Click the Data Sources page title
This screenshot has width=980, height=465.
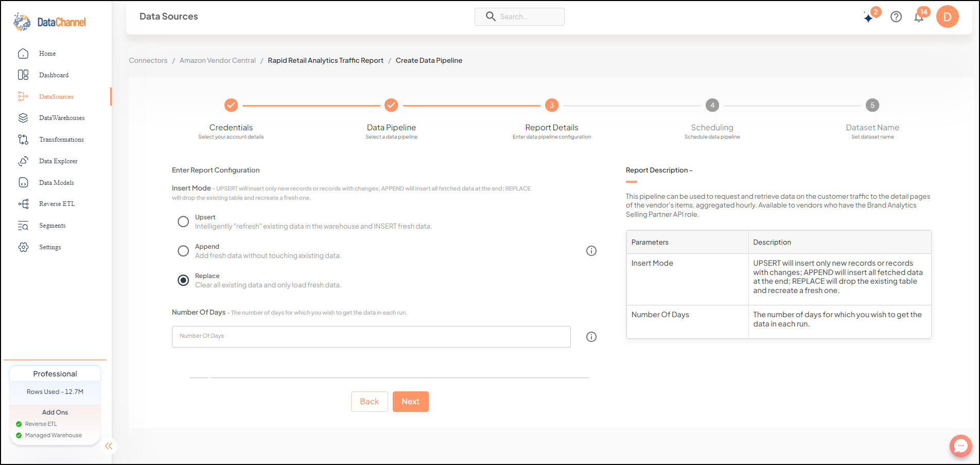click(169, 16)
